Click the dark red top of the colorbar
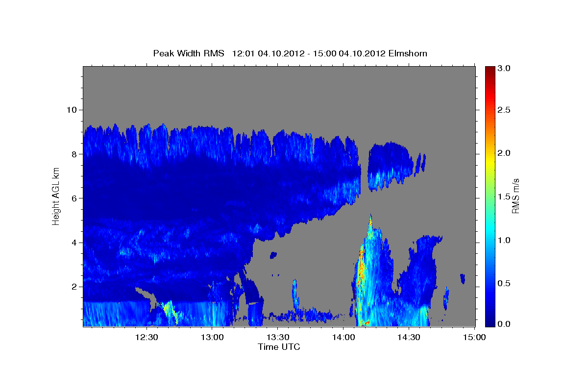 pos(490,70)
